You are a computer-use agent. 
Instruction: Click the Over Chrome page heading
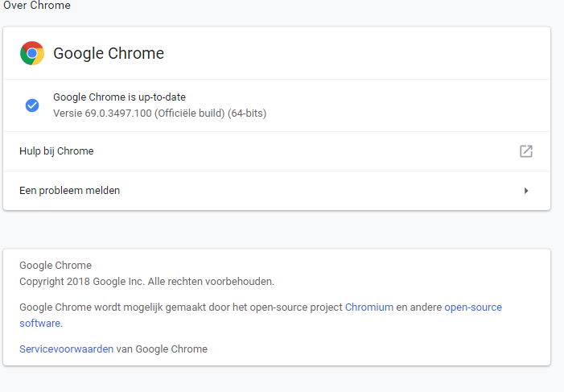37,5
